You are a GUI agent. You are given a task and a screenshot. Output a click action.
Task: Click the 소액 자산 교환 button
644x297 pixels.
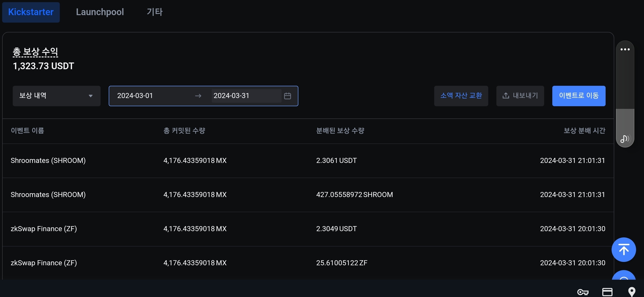tap(461, 96)
